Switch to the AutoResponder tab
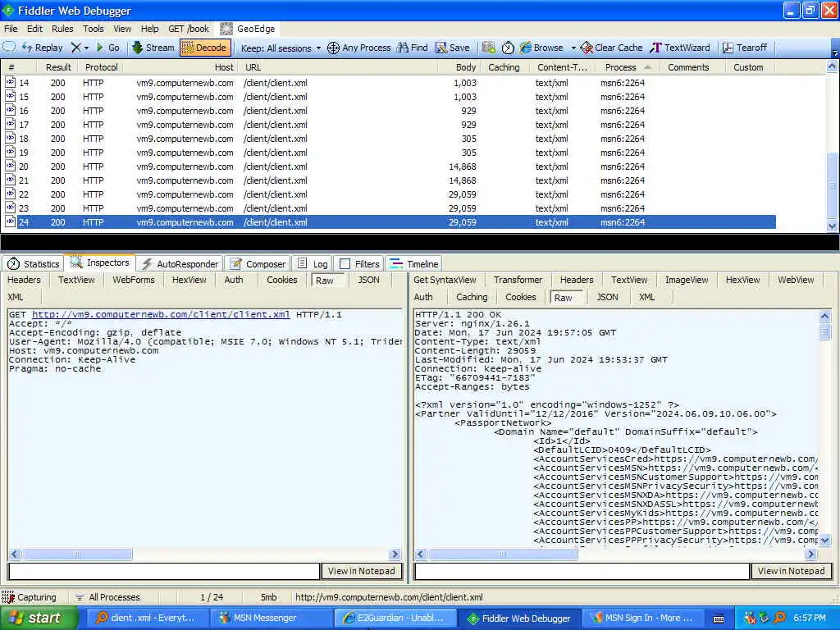The image size is (840, 630). (180, 263)
